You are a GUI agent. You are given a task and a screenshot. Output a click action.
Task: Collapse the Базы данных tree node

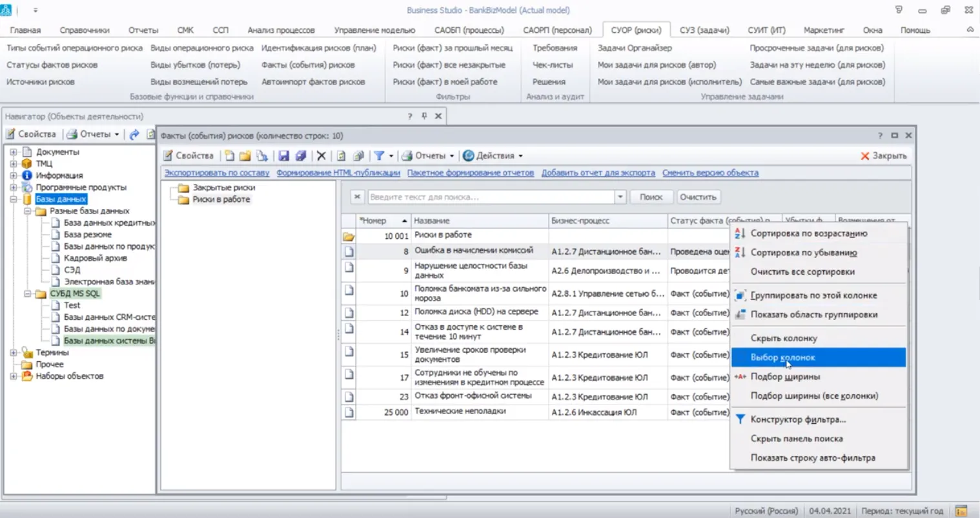pos(14,199)
